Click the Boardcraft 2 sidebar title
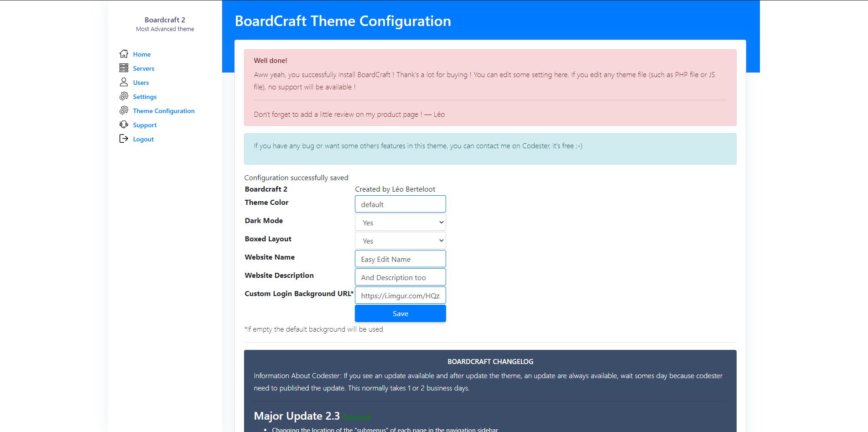 pyautogui.click(x=165, y=20)
